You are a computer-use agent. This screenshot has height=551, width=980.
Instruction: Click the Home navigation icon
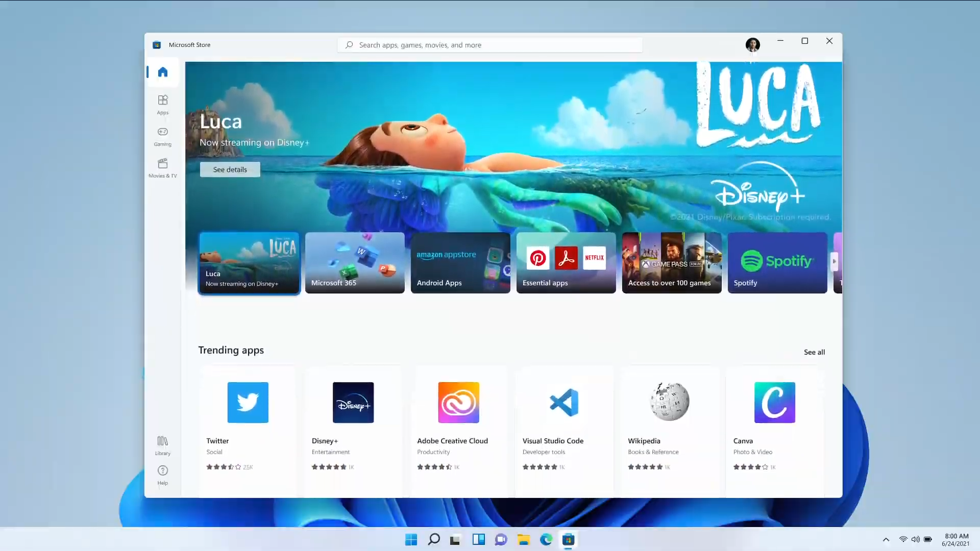tap(162, 72)
